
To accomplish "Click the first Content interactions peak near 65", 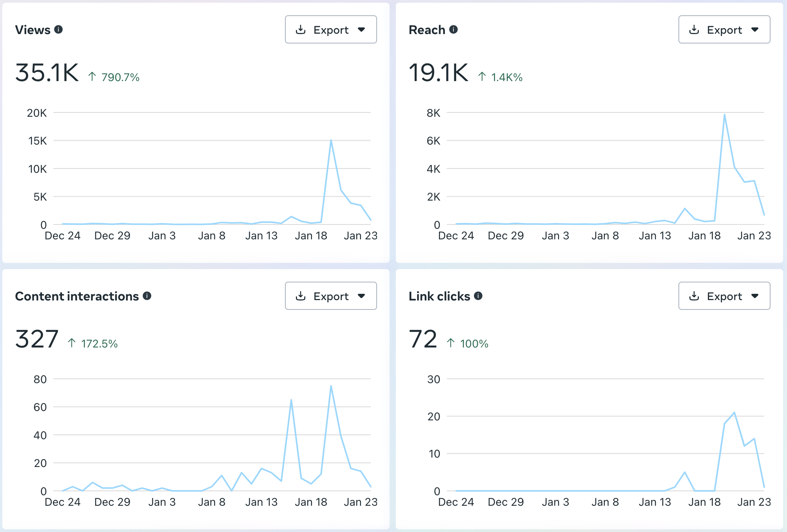I will (x=291, y=400).
